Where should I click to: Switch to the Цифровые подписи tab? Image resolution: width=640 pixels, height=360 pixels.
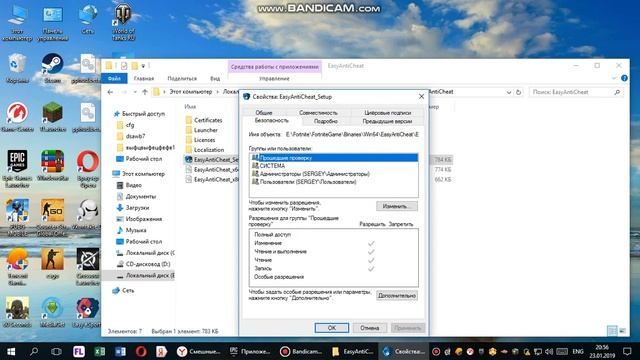click(x=387, y=112)
